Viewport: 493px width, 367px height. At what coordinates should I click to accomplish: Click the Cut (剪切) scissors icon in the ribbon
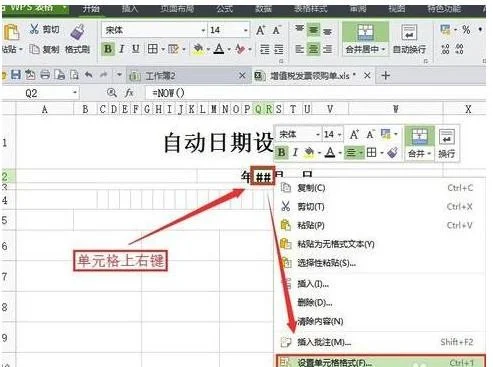coord(34,29)
